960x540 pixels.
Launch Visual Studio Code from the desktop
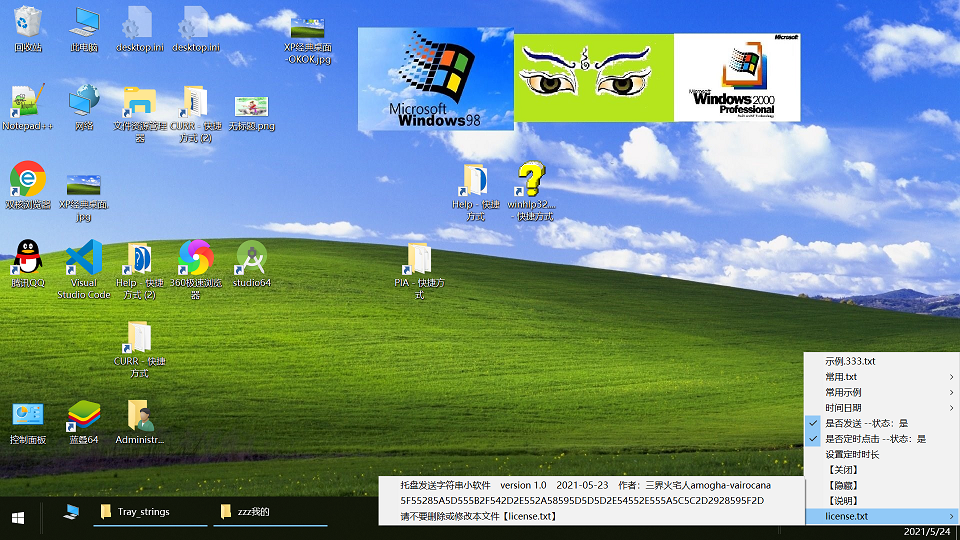pyautogui.click(x=84, y=269)
